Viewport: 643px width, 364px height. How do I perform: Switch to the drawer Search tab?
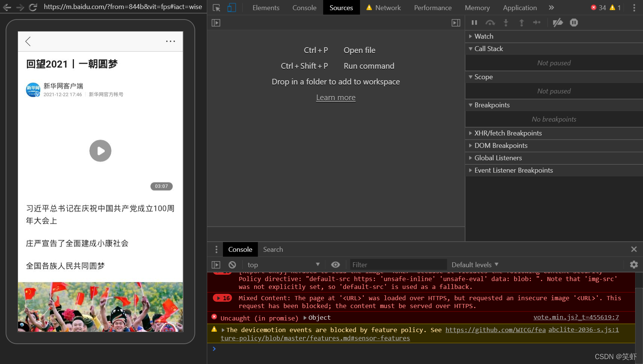(x=273, y=250)
